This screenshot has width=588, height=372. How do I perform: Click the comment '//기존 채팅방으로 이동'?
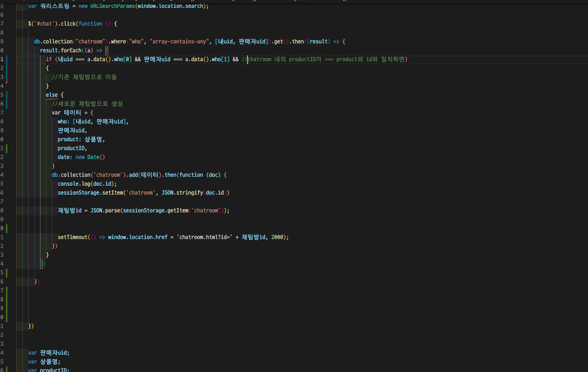(x=84, y=77)
